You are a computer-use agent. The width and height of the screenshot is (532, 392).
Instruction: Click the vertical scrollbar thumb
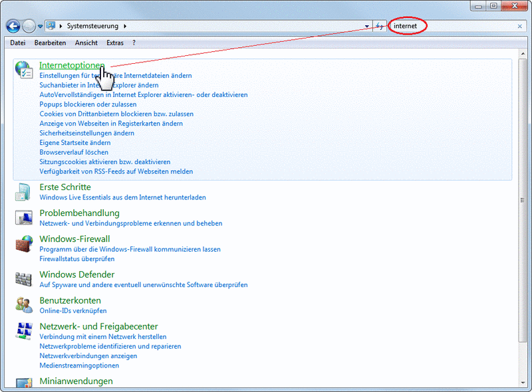[523, 200]
